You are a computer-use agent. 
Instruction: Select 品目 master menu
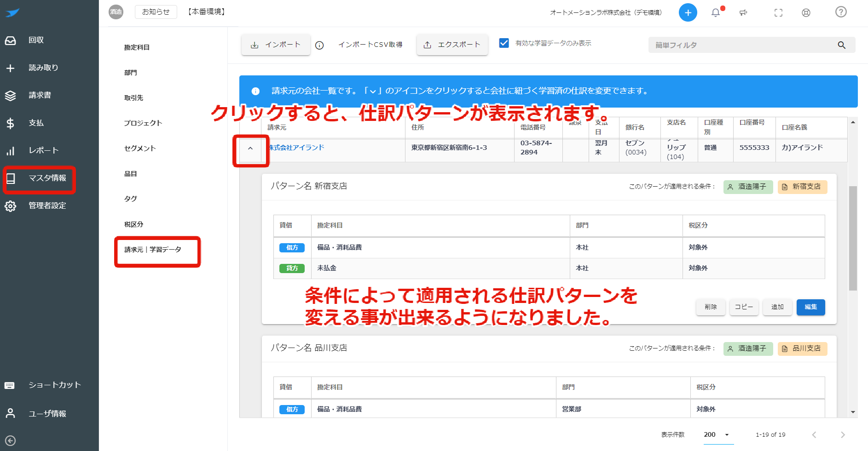(131, 174)
